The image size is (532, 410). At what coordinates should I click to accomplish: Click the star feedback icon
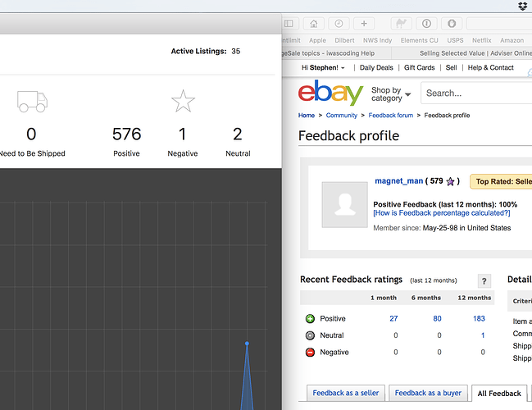184,101
